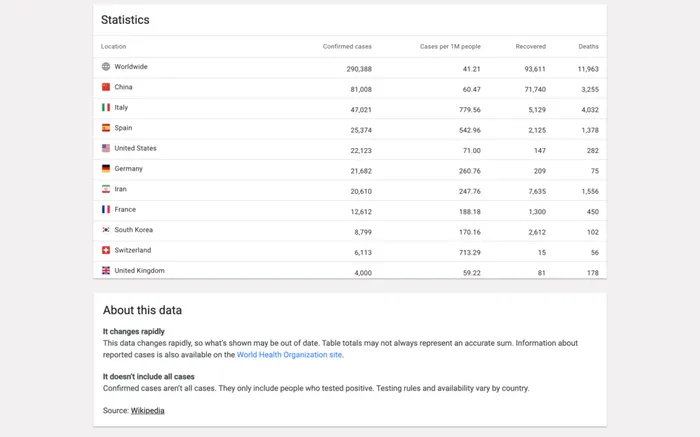Sort by Deaths column header
Viewport: 700px width, 437px height.
588,46
